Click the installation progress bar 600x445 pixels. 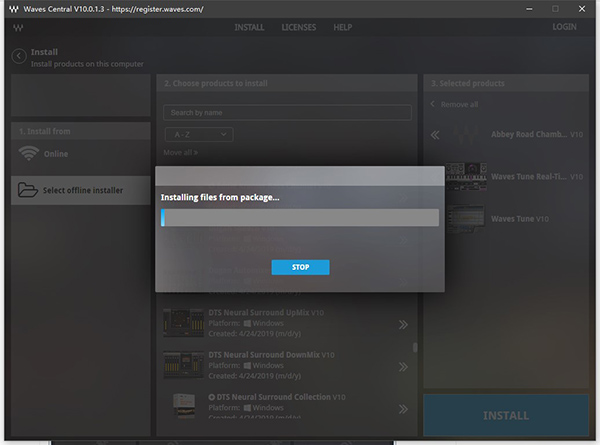[x=300, y=217]
